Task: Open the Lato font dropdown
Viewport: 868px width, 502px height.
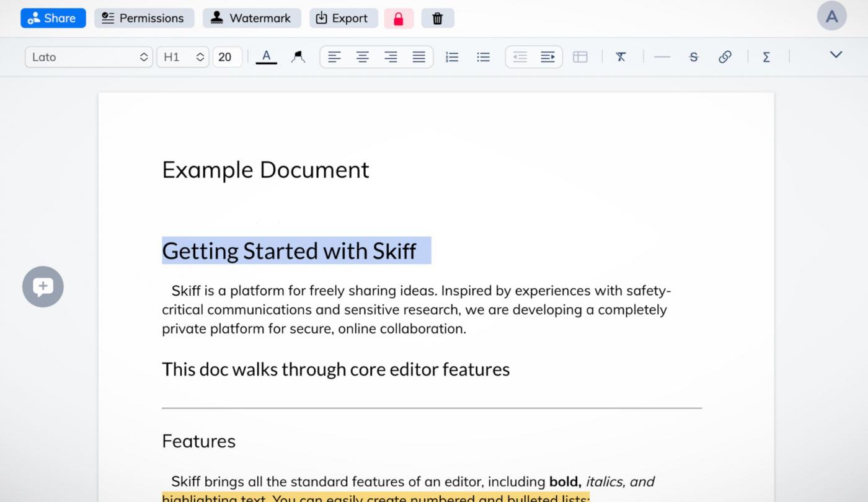Action: [x=89, y=57]
